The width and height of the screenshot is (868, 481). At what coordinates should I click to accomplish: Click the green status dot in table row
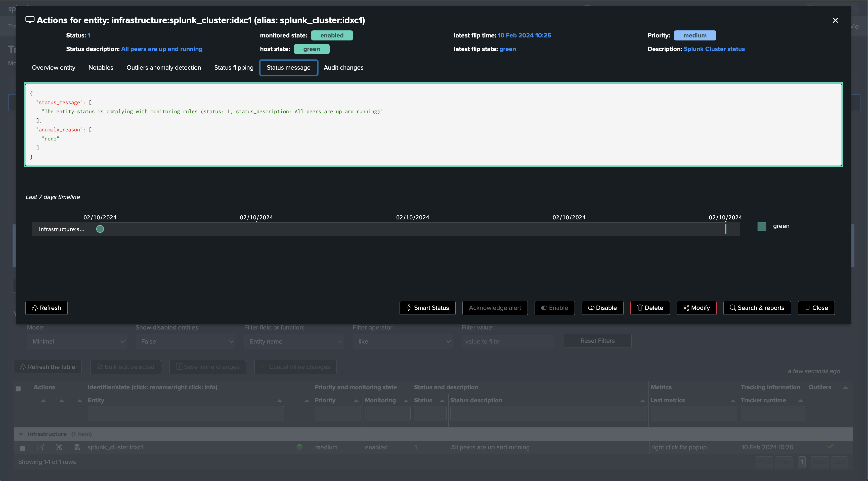[299, 447]
